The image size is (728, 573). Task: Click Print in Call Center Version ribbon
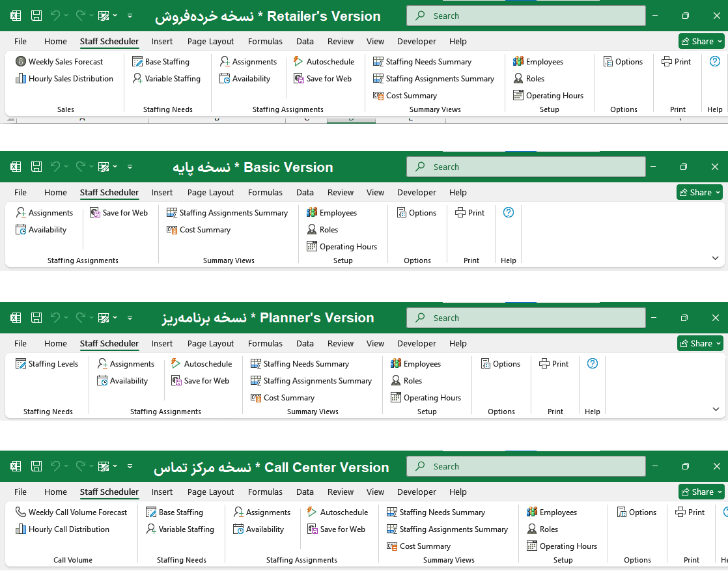pos(690,512)
